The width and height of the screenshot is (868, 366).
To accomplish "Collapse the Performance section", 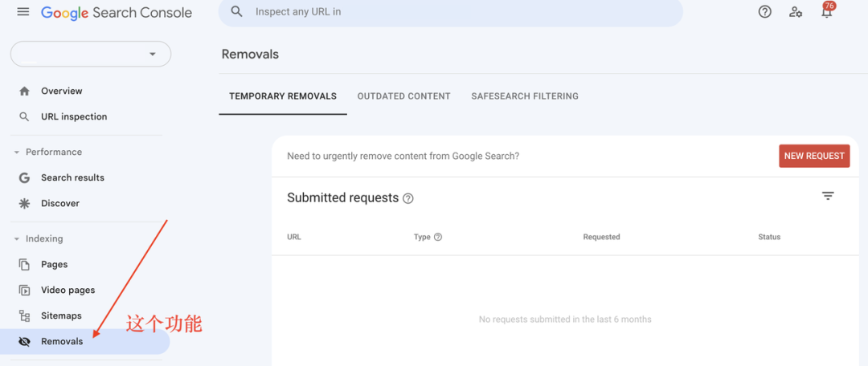I will pos(47,152).
